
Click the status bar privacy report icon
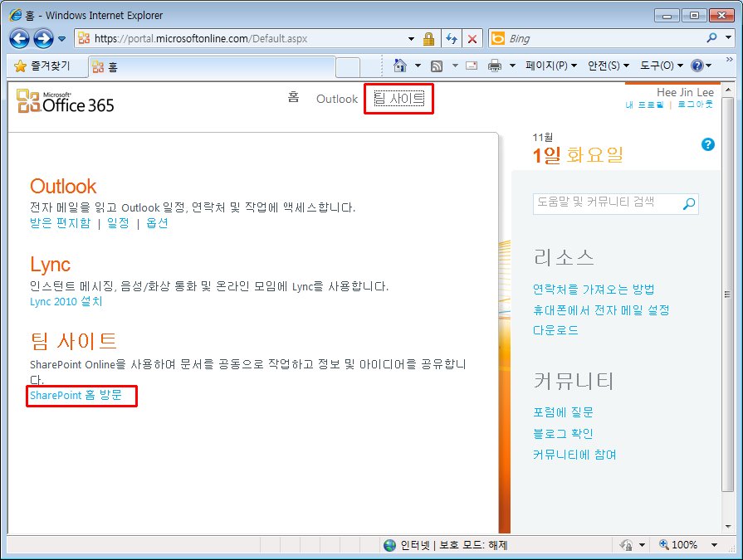pos(626,545)
